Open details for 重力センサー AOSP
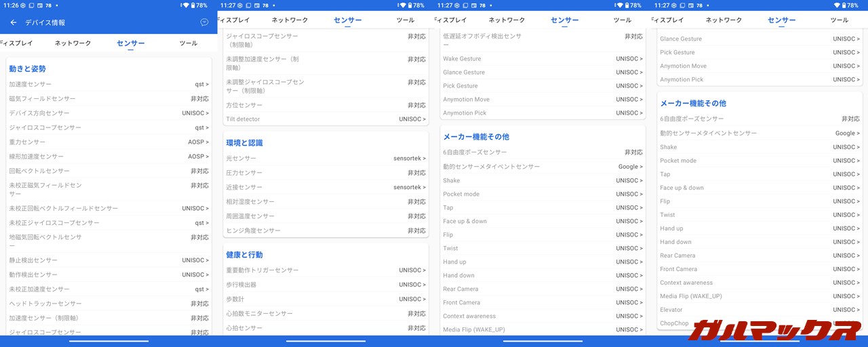The image size is (868, 347). [108, 142]
